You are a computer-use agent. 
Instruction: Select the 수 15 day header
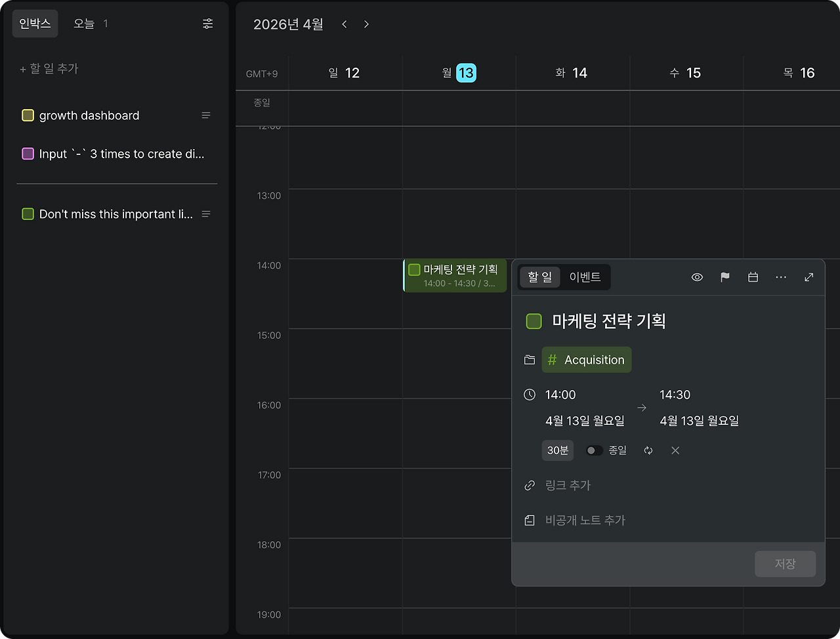(x=685, y=73)
